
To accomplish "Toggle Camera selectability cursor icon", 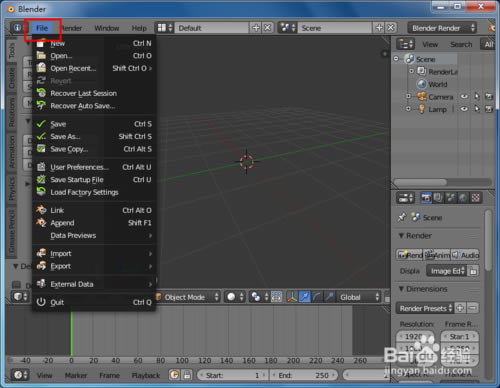I will 477,97.
